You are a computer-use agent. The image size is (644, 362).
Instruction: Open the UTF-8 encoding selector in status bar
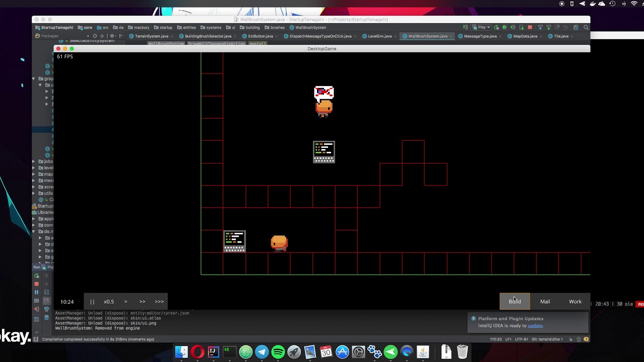[522, 339]
